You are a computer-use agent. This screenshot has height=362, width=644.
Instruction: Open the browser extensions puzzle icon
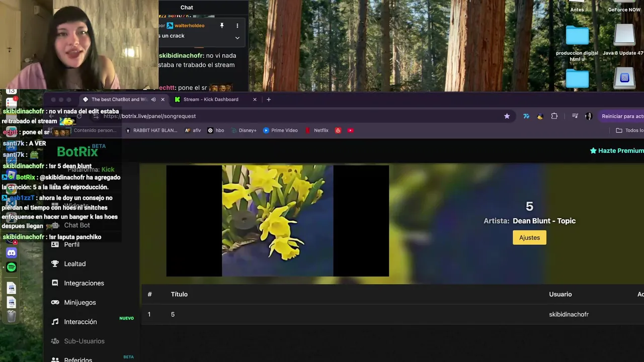click(554, 116)
